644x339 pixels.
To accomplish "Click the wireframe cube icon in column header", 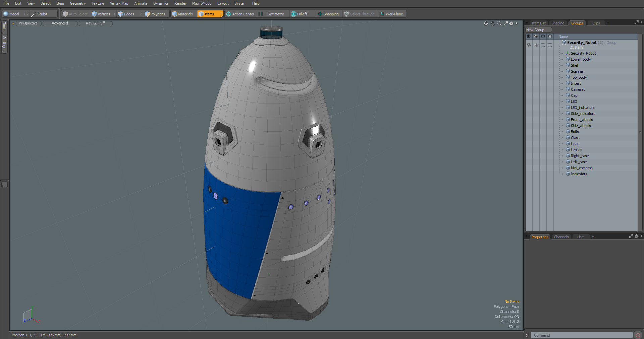I will [x=543, y=36].
